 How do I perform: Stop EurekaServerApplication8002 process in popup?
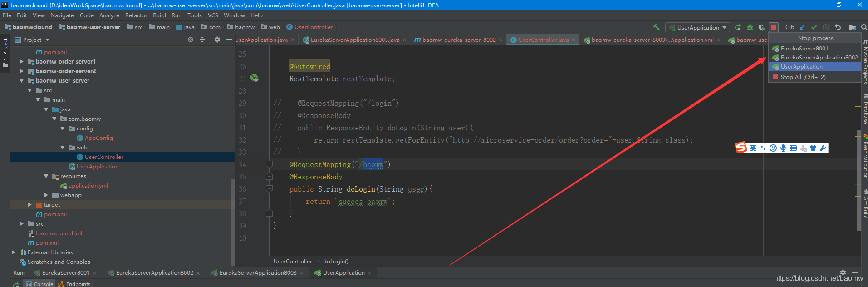[814, 58]
